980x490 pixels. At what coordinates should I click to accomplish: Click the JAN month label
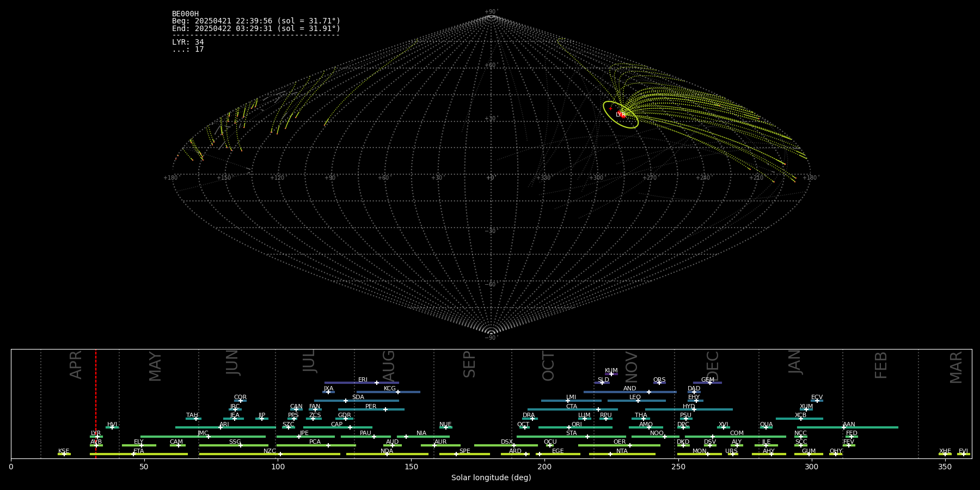(795, 362)
